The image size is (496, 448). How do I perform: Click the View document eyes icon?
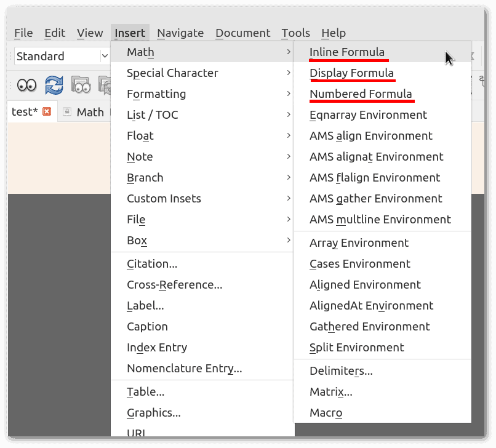[x=26, y=85]
